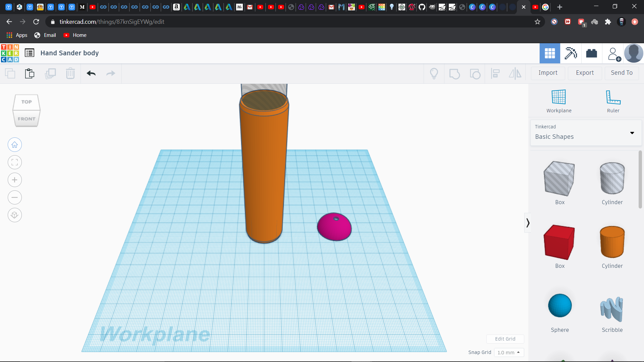The height and width of the screenshot is (362, 644).
Task: Click the Export button
Action: (x=585, y=73)
